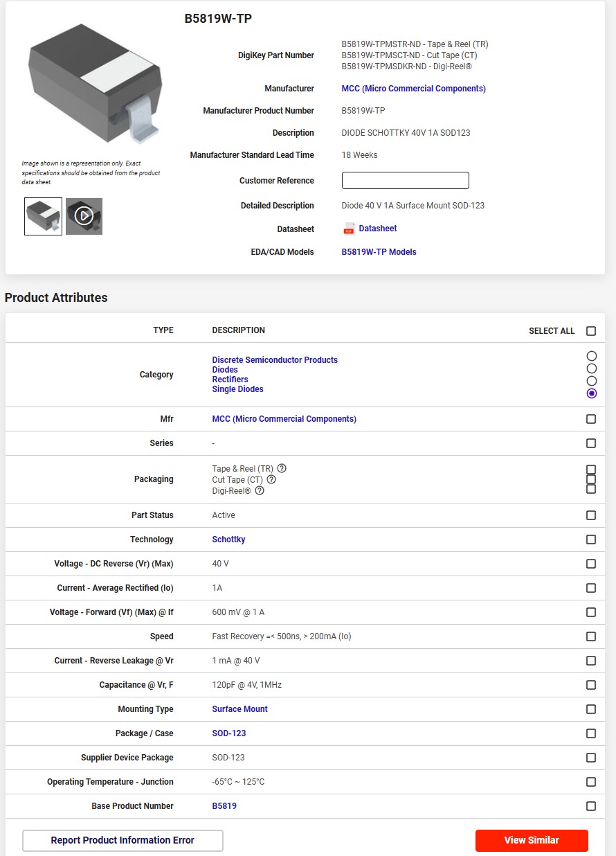Tick the Technology Schottky checkbox
This screenshot has height=856, width=616.
pos(591,540)
